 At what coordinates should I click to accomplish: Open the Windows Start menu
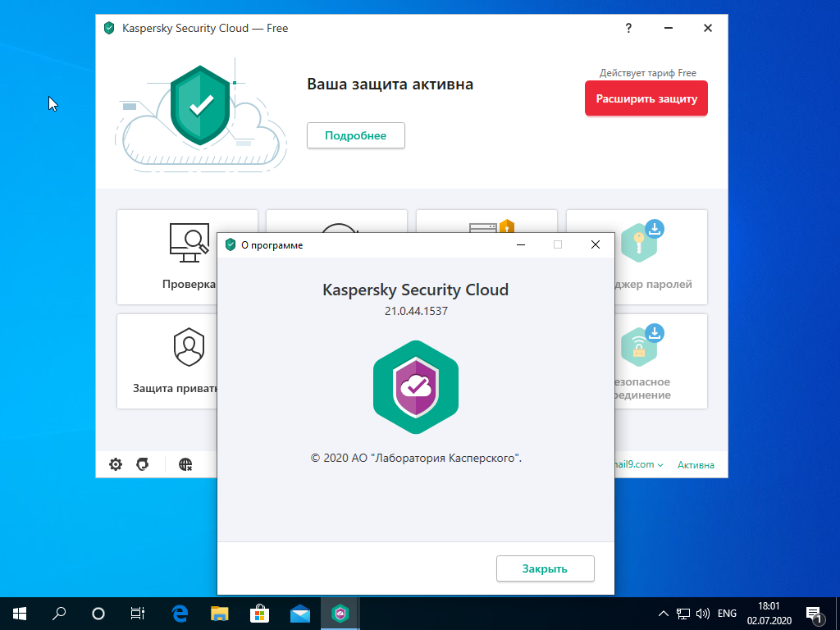[20, 614]
